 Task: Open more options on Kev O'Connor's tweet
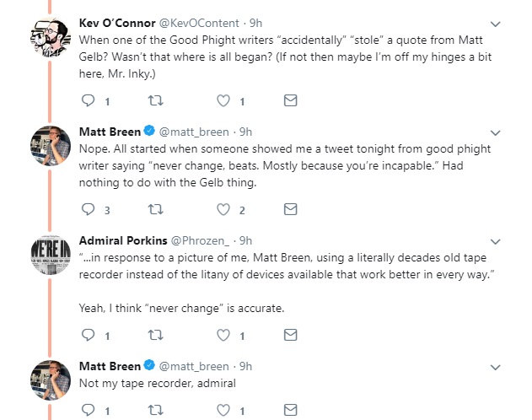click(496, 24)
